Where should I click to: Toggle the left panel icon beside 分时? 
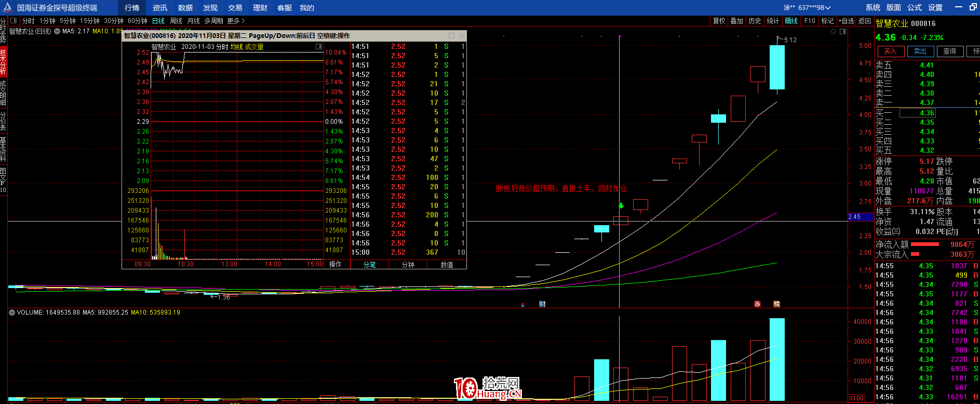click(14, 21)
